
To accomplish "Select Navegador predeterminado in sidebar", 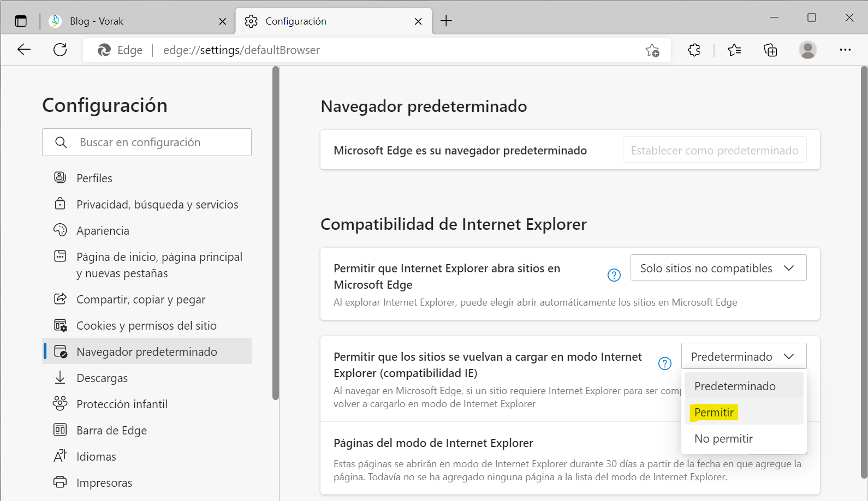I will click(x=147, y=351).
